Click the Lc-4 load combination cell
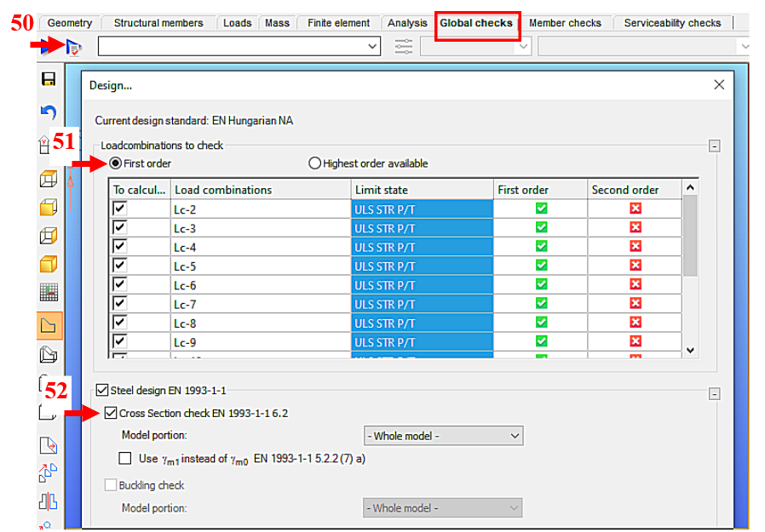This screenshot has height=532, width=765. [x=261, y=247]
